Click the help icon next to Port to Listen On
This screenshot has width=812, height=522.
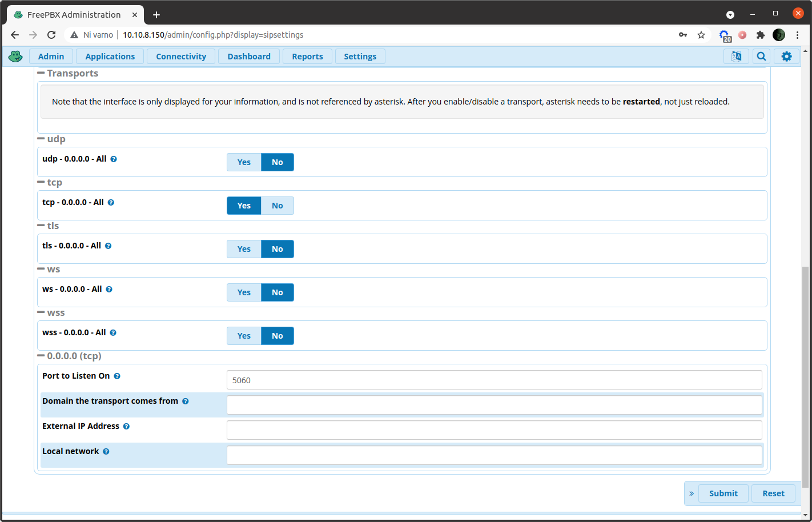click(x=117, y=376)
